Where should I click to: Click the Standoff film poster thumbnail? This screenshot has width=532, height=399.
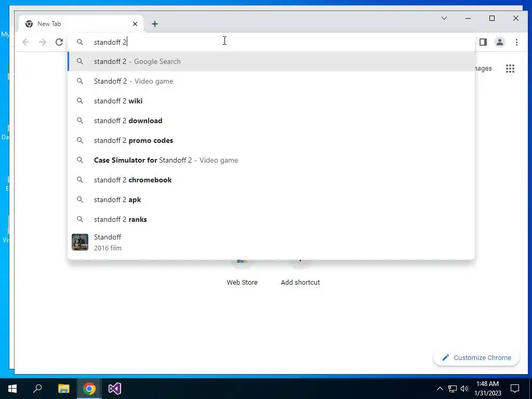80,242
